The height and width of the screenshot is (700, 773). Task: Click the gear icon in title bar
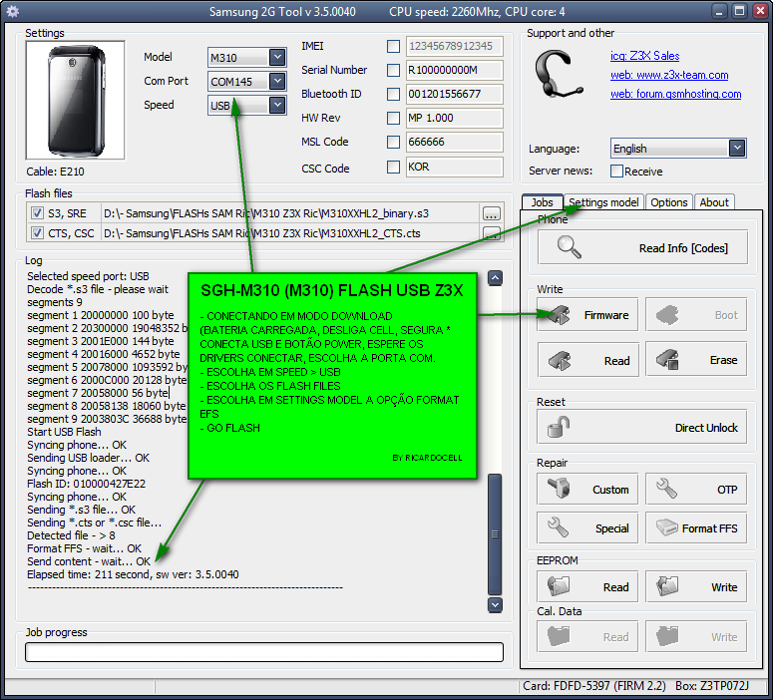(13, 11)
